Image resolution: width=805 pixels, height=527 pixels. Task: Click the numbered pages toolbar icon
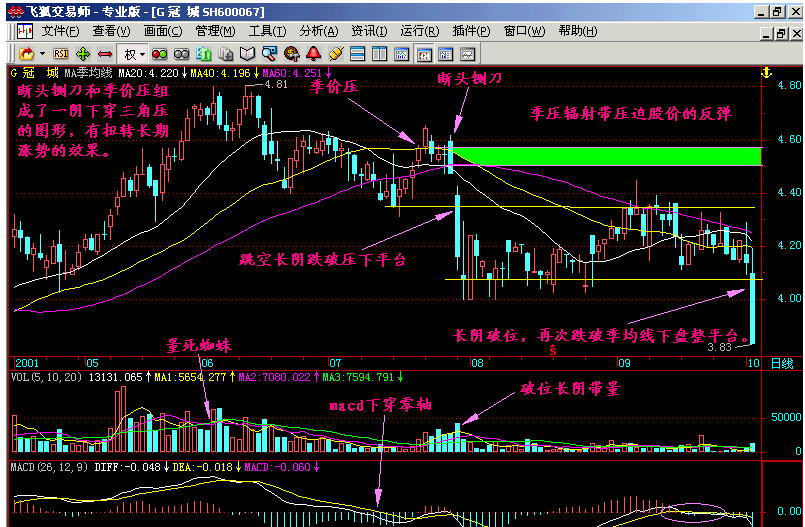(x=204, y=54)
